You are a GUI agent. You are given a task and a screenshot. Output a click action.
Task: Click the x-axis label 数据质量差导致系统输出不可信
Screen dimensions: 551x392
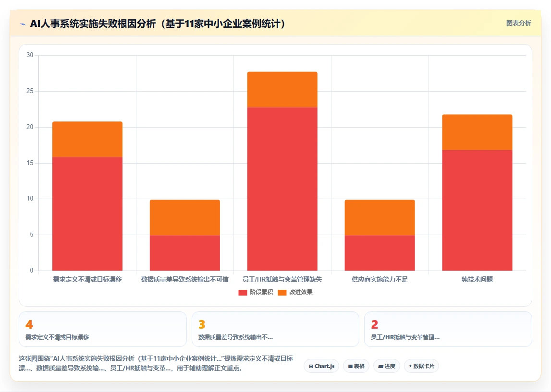(x=185, y=279)
